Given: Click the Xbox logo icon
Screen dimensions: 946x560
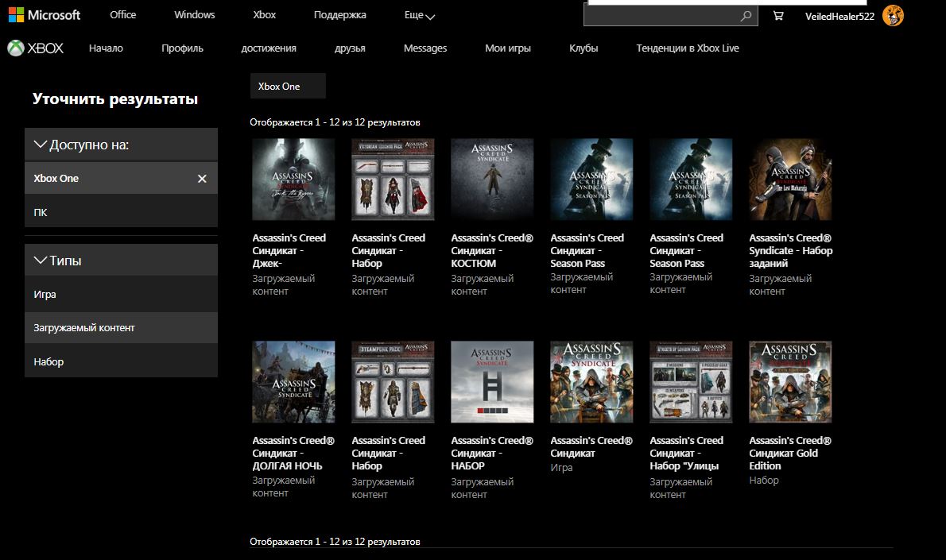Looking at the screenshot, I should [16, 48].
